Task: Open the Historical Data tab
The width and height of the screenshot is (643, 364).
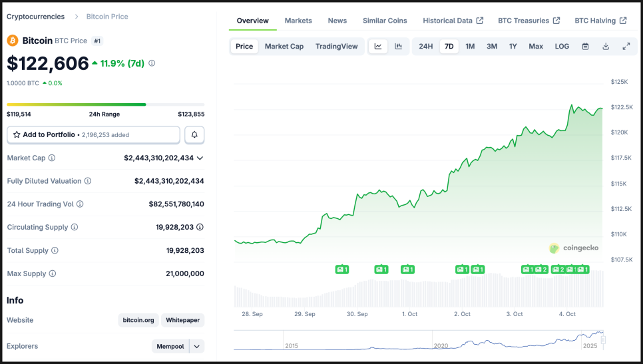Action: coord(453,21)
